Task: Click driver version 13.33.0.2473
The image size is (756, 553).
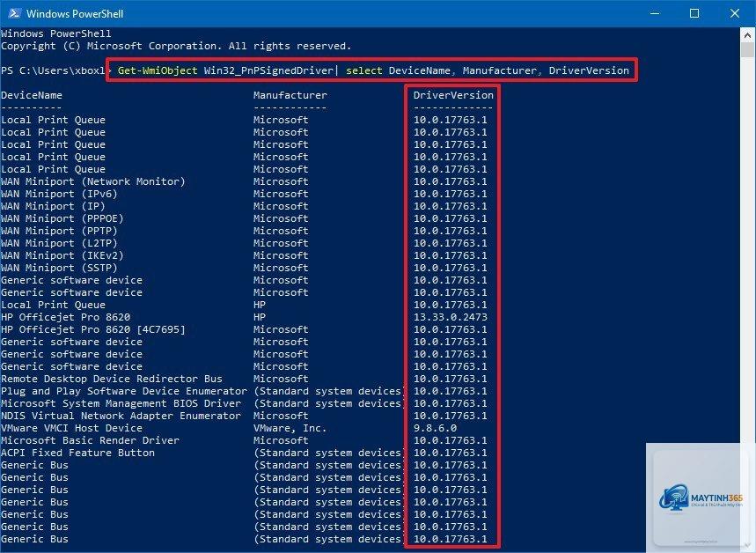Action: [451, 317]
